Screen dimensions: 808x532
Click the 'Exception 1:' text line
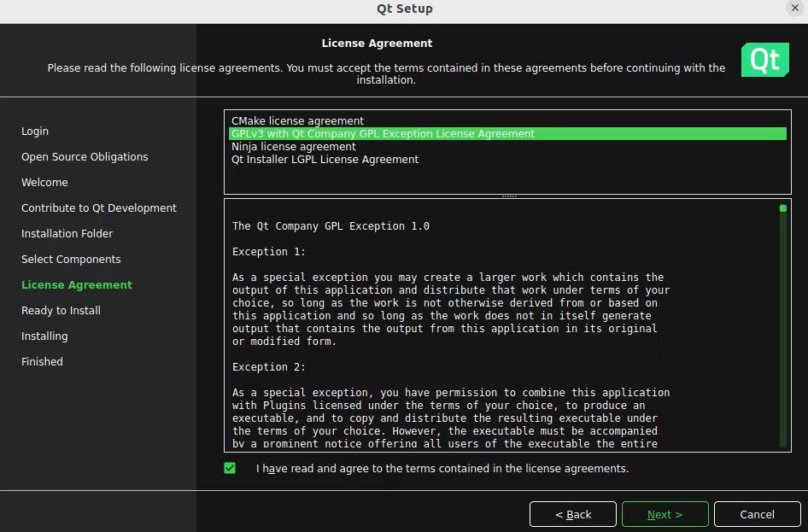tap(268, 252)
